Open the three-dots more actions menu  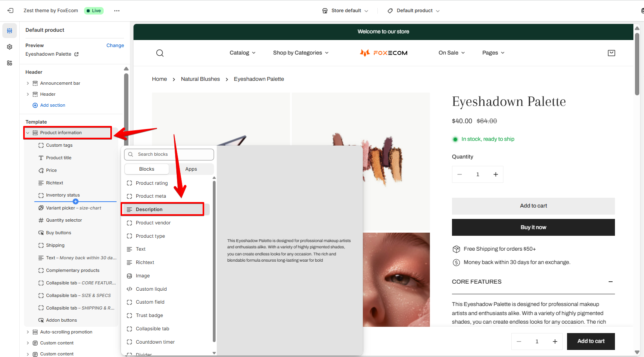pos(117,11)
